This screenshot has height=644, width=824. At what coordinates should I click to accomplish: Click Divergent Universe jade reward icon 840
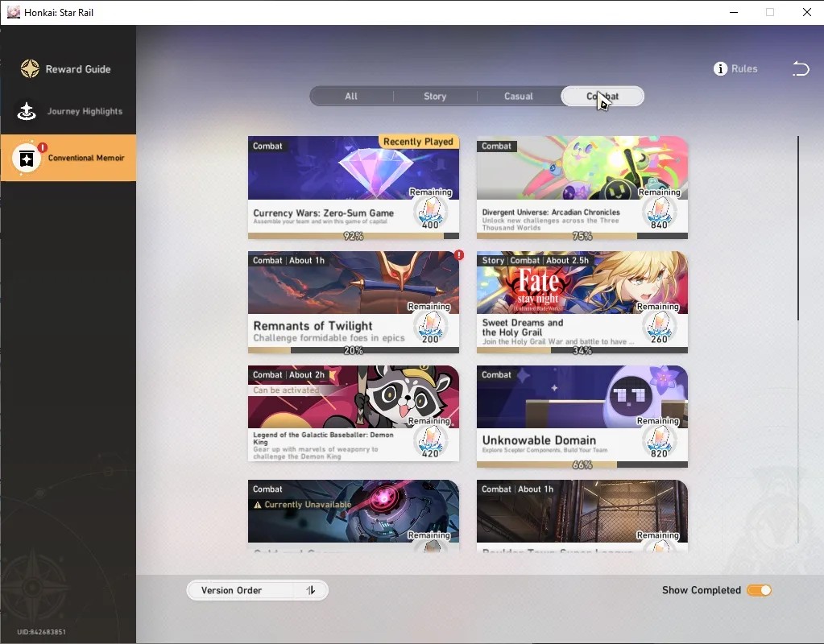coord(659,213)
